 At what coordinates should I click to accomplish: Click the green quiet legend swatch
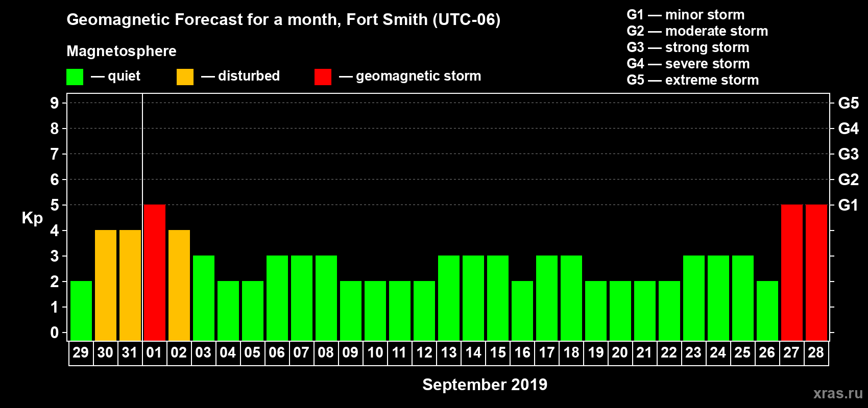click(x=75, y=77)
